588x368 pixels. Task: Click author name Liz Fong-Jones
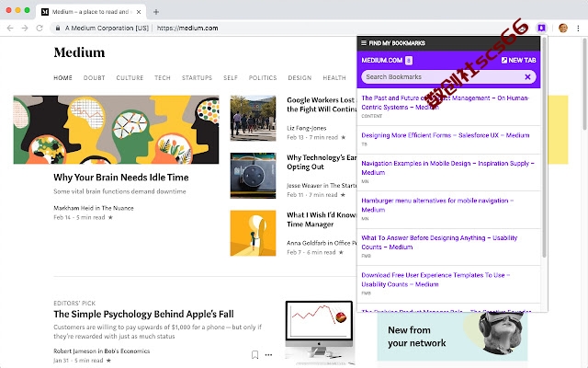pyautogui.click(x=306, y=128)
